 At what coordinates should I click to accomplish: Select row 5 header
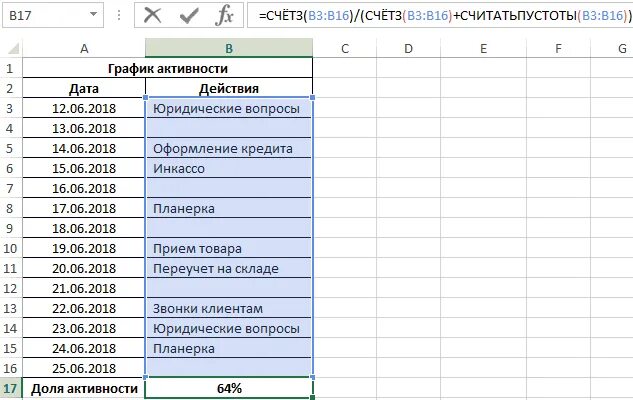[10, 148]
